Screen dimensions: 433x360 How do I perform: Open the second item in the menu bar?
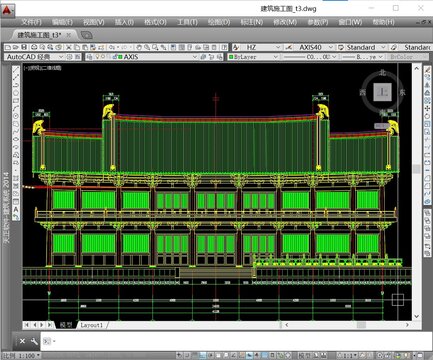(x=62, y=22)
